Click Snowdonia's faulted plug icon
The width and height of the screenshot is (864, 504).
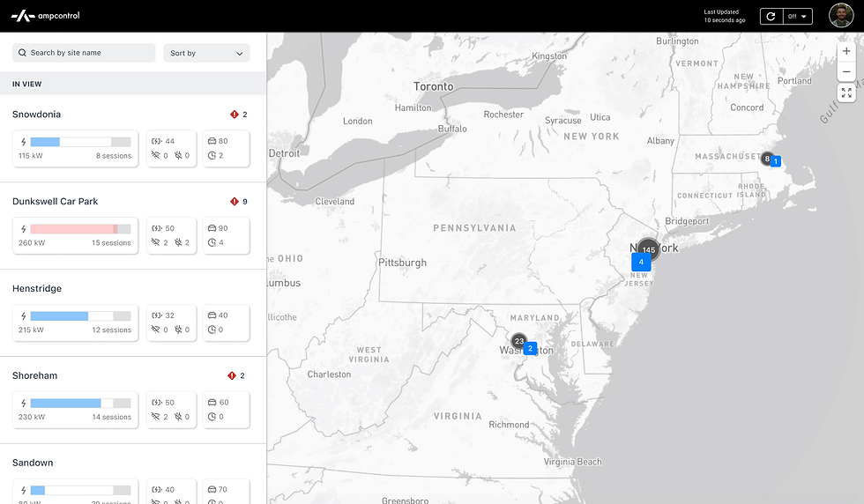click(x=178, y=155)
